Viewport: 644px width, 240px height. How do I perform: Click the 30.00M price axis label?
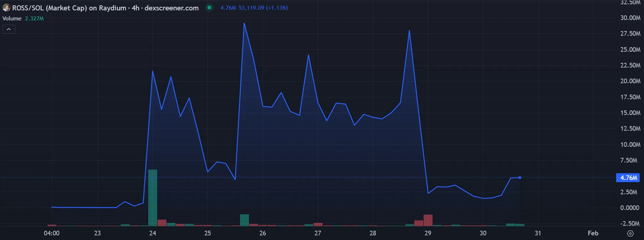click(x=630, y=18)
